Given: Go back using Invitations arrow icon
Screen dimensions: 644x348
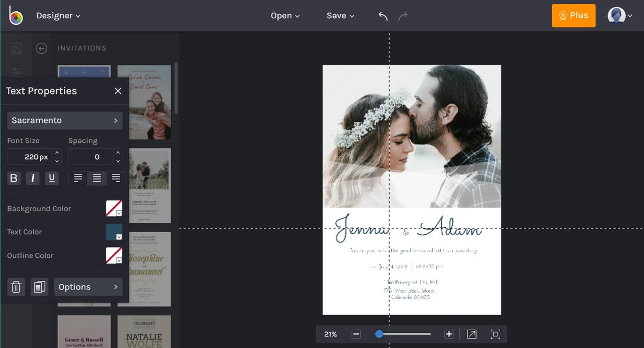Looking at the screenshot, I should [x=41, y=48].
